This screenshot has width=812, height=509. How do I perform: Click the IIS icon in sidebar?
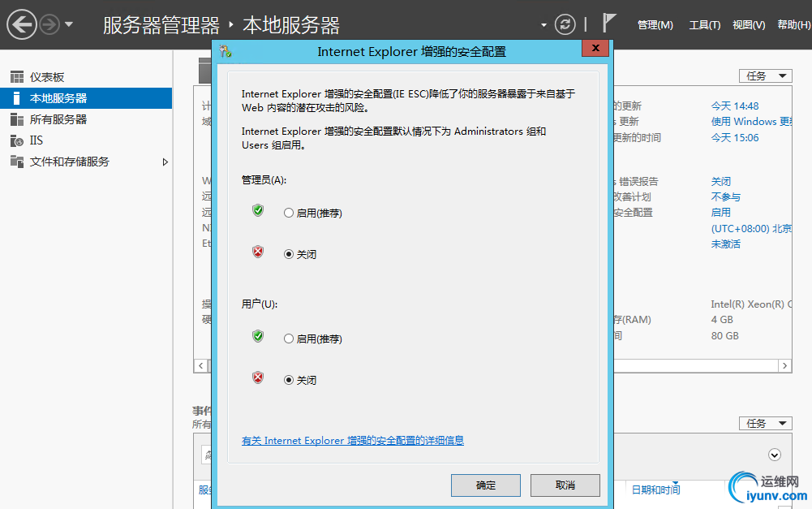17,141
